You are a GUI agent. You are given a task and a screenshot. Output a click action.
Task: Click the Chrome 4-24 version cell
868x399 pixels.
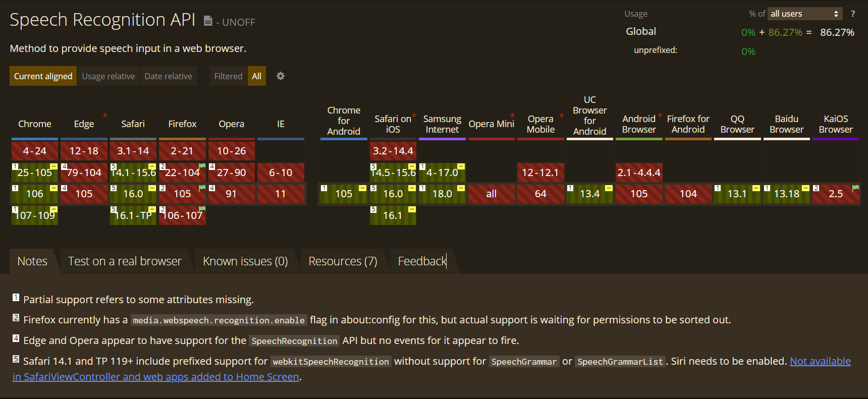[35, 151]
